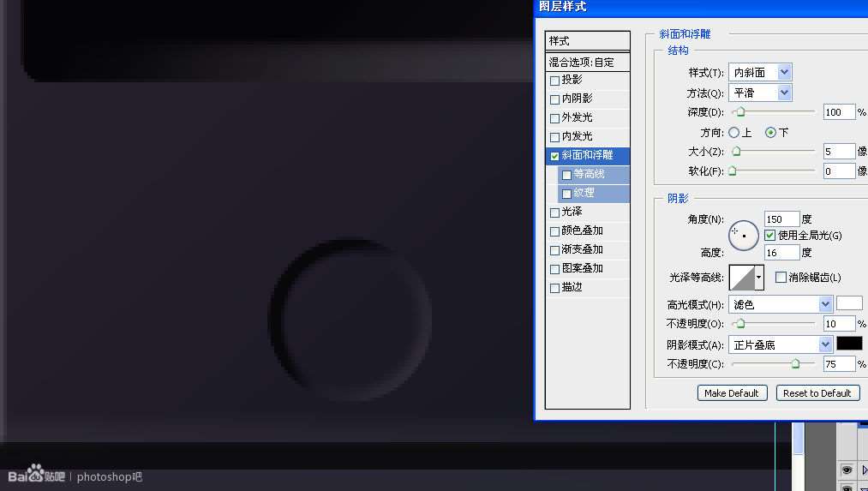This screenshot has width=868, height=491.
Task: Open the 样式 style dropdown showing 内斜面
Action: 760,73
